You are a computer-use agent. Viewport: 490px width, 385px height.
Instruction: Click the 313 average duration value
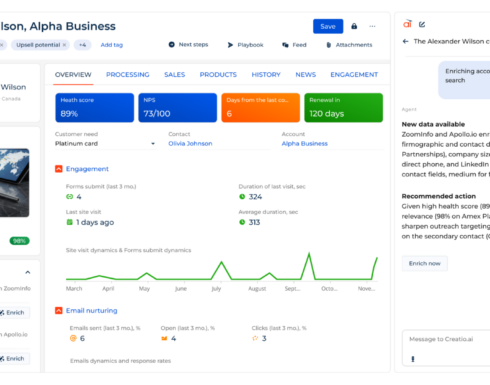pyautogui.click(x=254, y=222)
